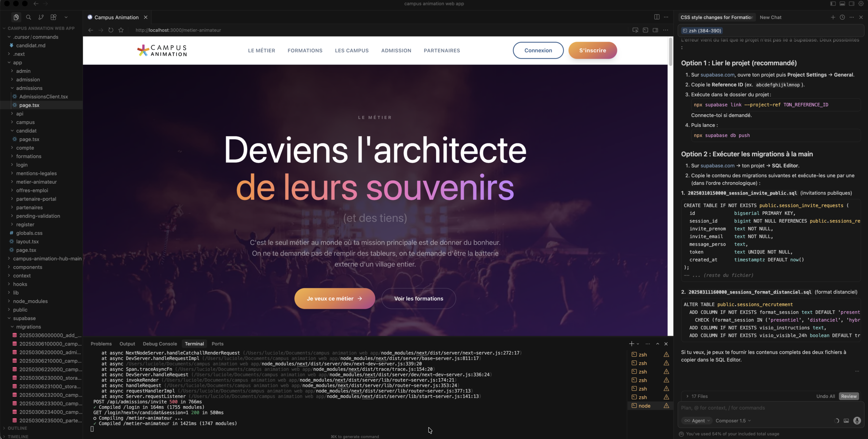Click the microphone voice input icon
Screen dimensions: 868x439
pos(857,421)
